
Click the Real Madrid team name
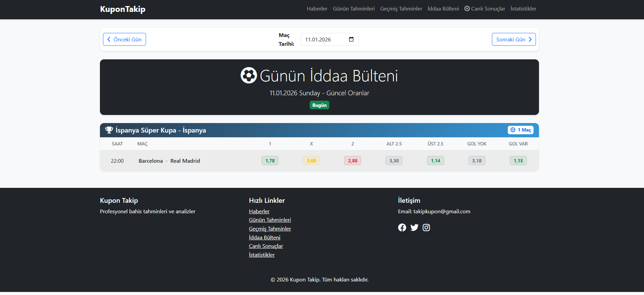coord(185,161)
